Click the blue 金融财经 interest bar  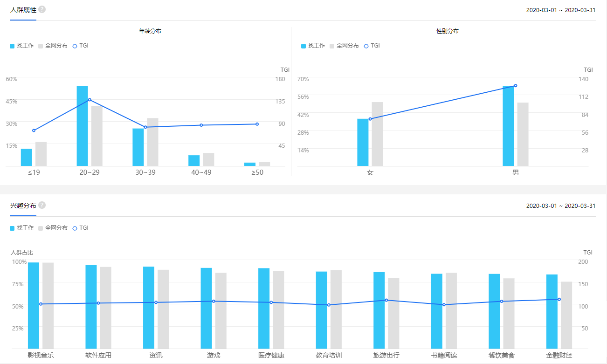[552, 311]
